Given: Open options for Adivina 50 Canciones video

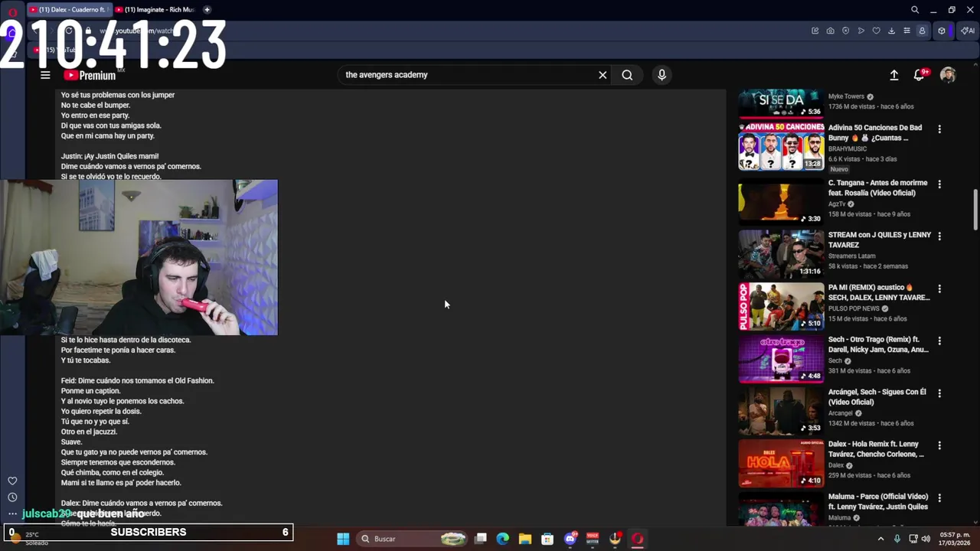Looking at the screenshot, I should 939,129.
